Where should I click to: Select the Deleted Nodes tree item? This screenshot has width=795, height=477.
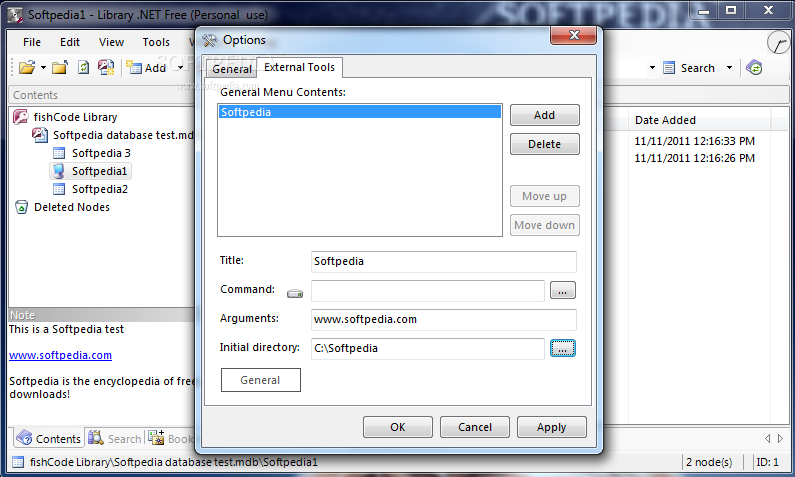71,207
